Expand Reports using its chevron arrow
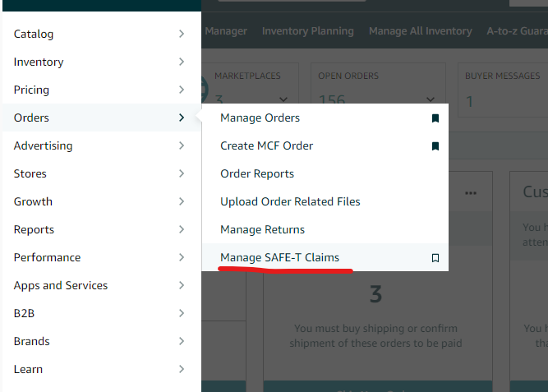548x392 pixels. [x=182, y=230]
